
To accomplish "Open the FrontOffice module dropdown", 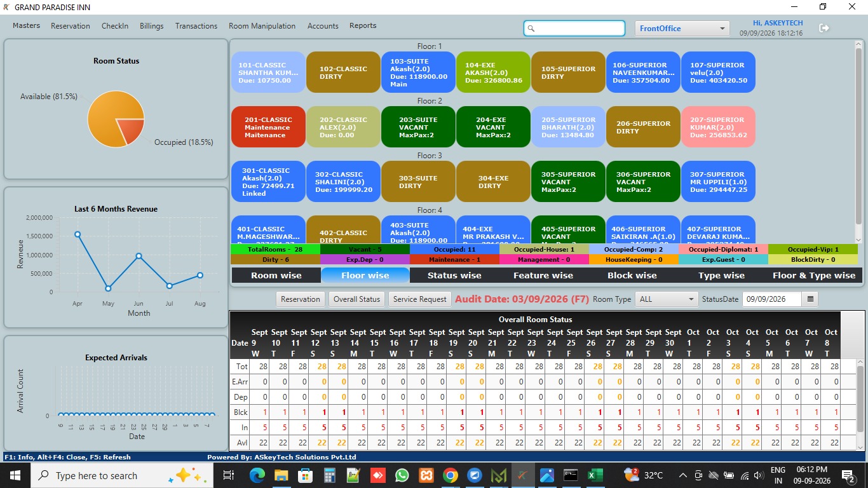I will (x=682, y=28).
